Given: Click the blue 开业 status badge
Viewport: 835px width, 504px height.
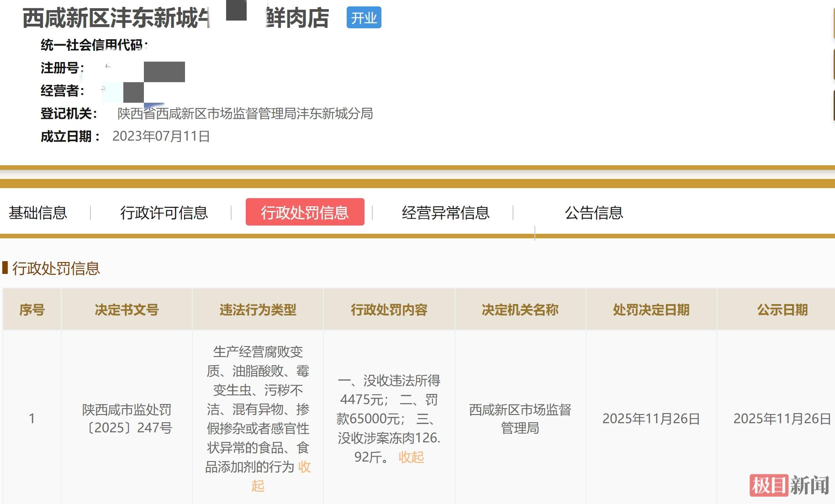Looking at the screenshot, I should [364, 18].
